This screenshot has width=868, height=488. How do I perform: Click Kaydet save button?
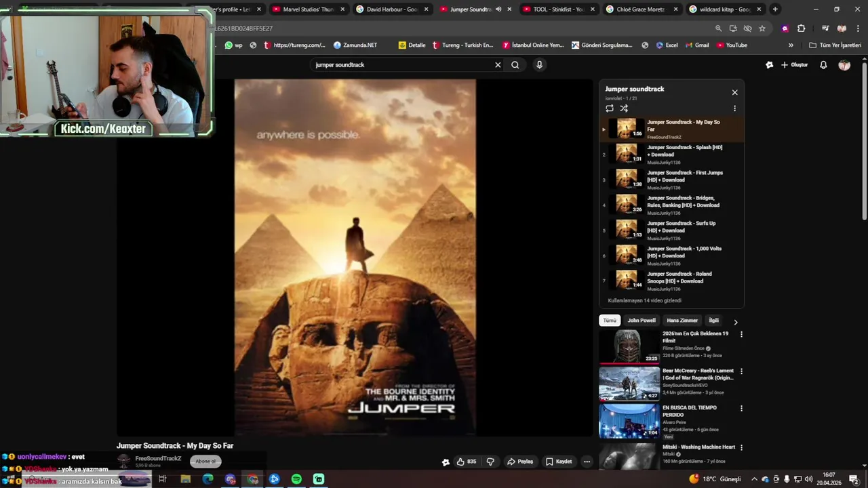coord(559,462)
